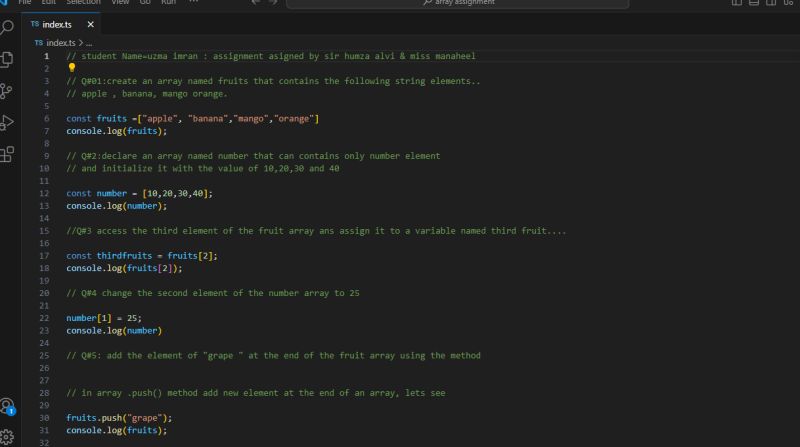Screen dimensions: 800x447
Task: Click the Q#3 access third element comment
Action: tap(316, 231)
